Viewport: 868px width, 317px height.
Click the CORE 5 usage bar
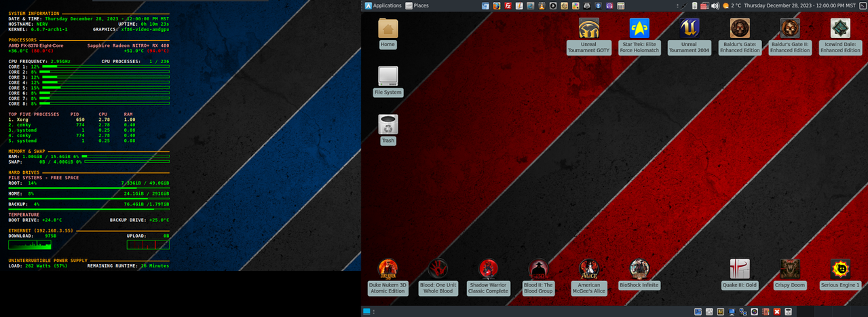pos(105,88)
